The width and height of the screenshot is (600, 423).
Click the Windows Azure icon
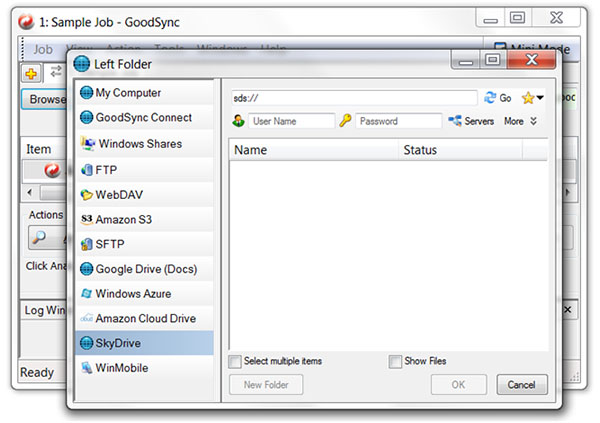coord(86,294)
